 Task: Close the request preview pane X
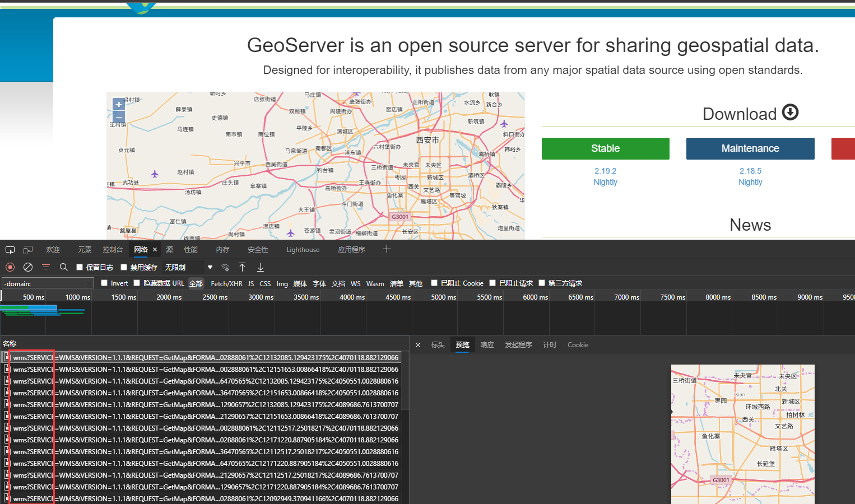[418, 345]
